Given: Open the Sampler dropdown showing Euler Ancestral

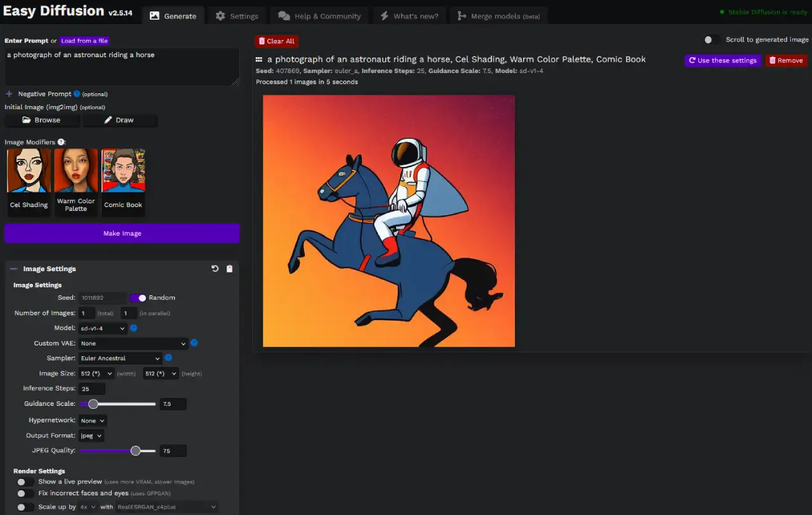Looking at the screenshot, I should [x=121, y=358].
